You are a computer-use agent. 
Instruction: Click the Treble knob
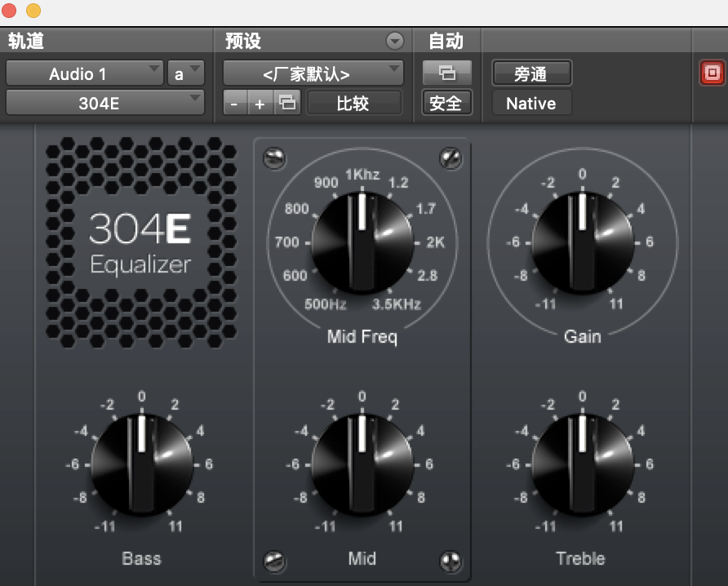(x=583, y=464)
